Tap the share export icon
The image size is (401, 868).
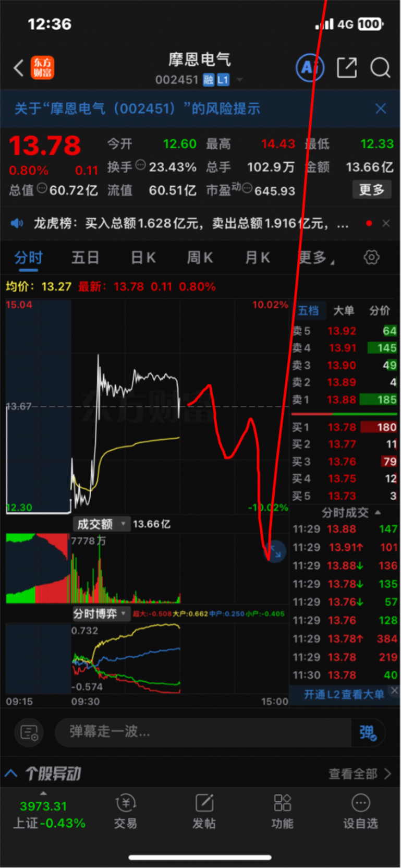pyautogui.click(x=347, y=68)
